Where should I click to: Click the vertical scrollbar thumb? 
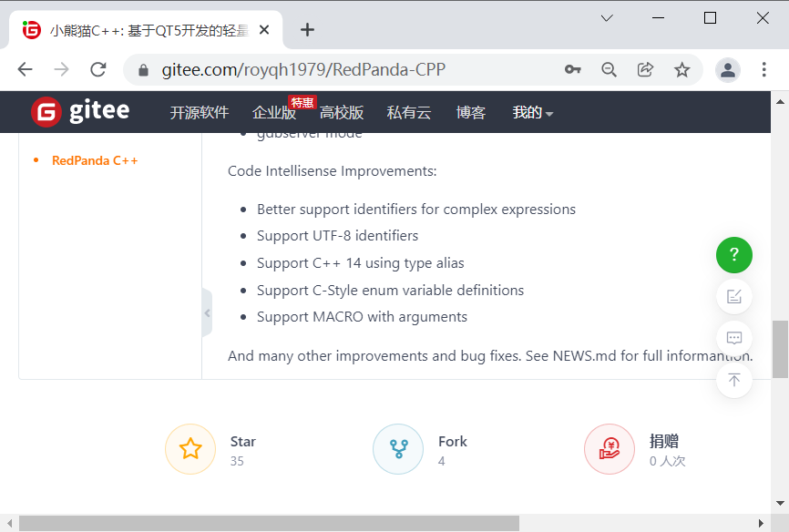click(x=780, y=349)
